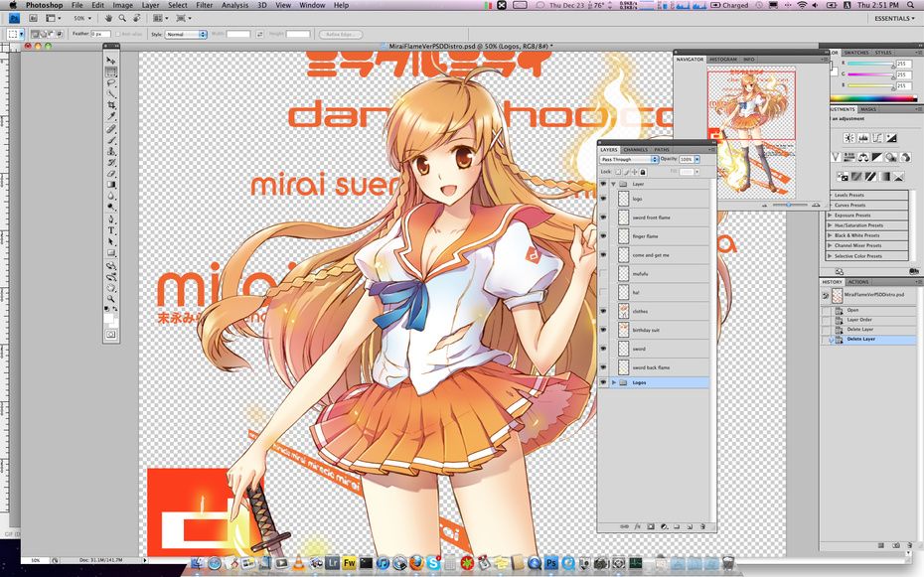Show the hidden 'mufufu' layer
The height and width of the screenshot is (577, 924).
click(x=603, y=274)
